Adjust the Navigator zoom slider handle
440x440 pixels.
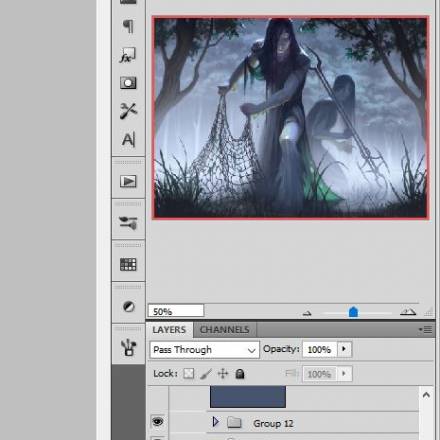point(353,312)
